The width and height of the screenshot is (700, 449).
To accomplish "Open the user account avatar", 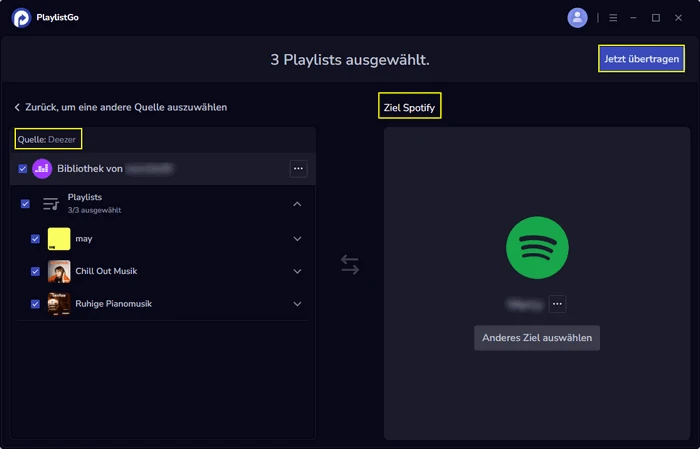I will coord(577,18).
